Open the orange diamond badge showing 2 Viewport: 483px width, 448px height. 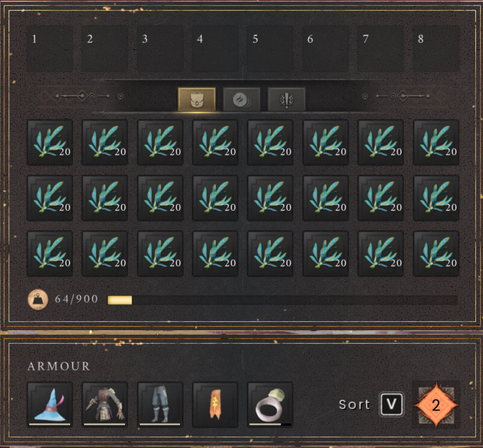(436, 405)
